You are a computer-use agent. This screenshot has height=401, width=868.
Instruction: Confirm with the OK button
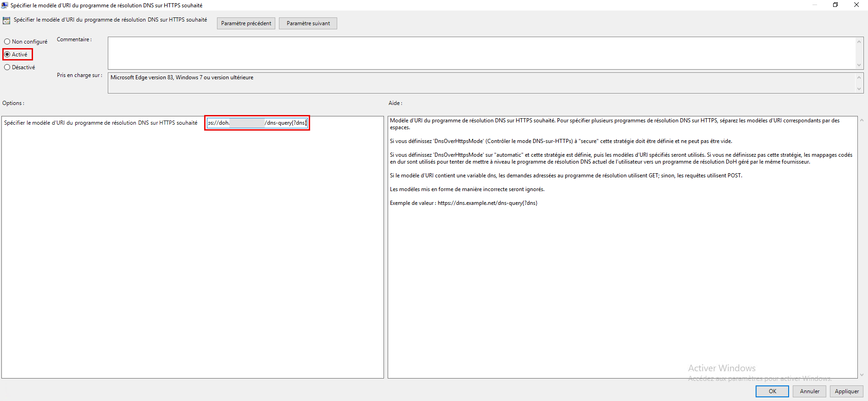(772, 391)
